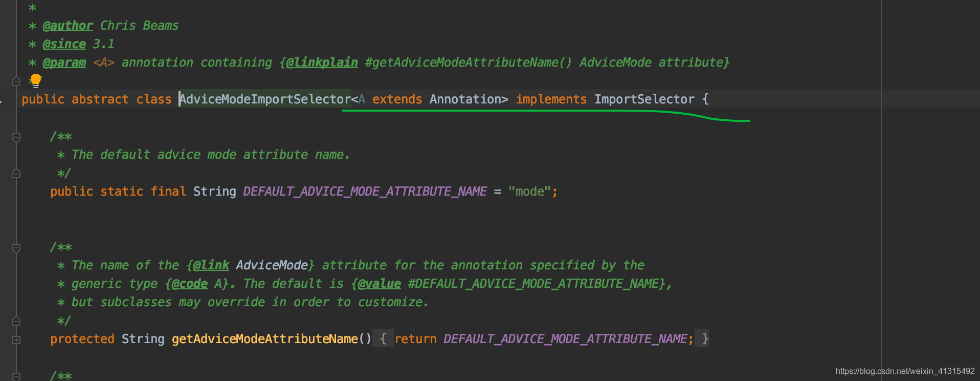
Task: Click the yellow lightbulb quick-fix icon
Action: coord(35,80)
